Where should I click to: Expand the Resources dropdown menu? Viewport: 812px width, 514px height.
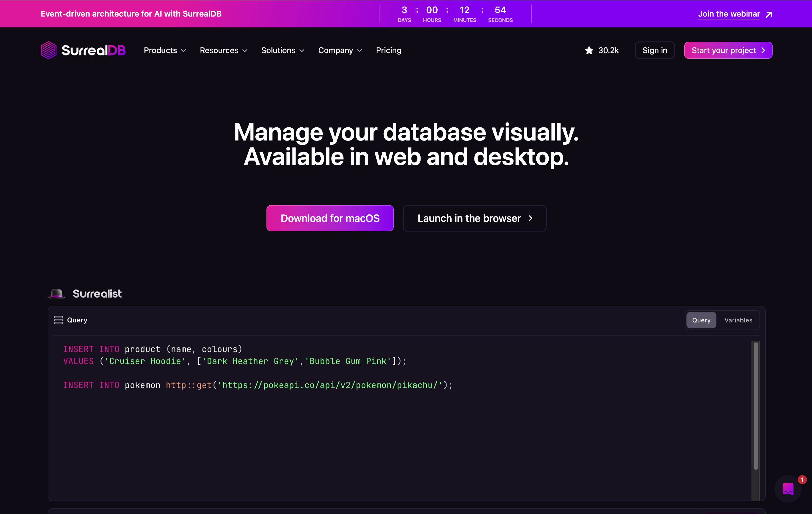224,50
